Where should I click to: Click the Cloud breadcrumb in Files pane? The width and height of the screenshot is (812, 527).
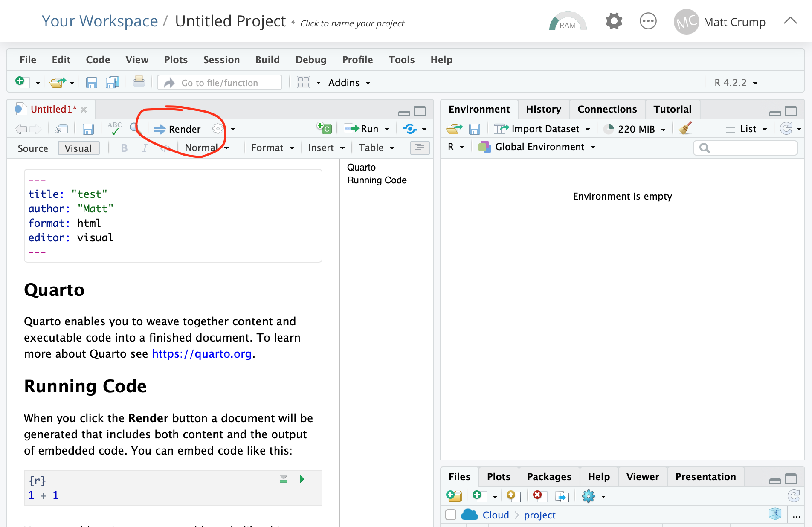coord(496,515)
